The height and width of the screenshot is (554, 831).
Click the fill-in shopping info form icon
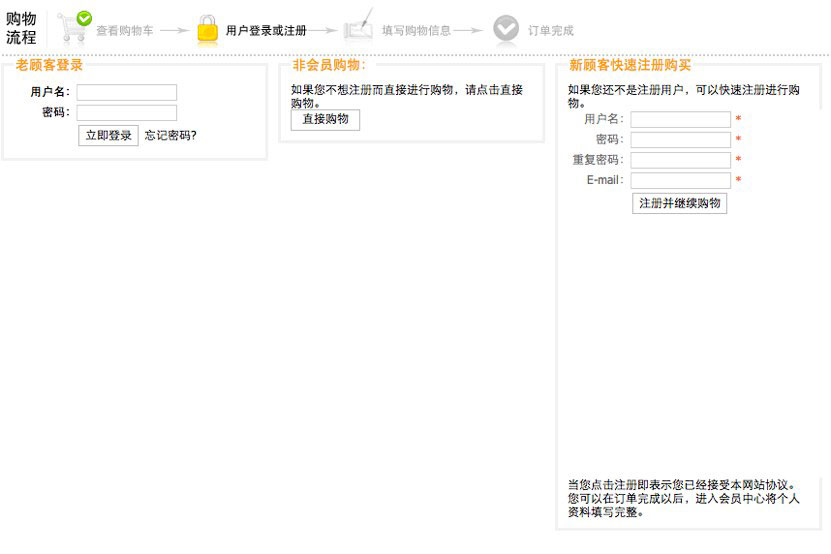pyautogui.click(x=359, y=24)
